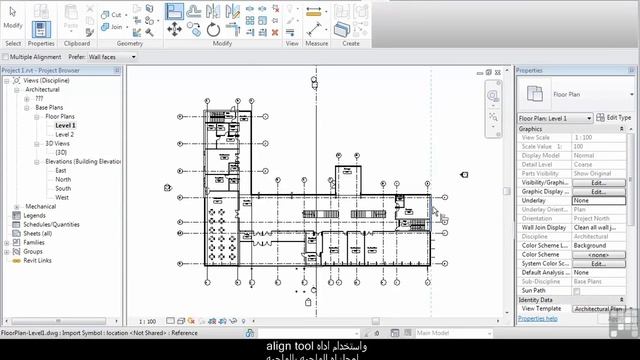640x360 pixels.
Task: Enable the Multiple Alignment checkbox
Action: point(5,57)
